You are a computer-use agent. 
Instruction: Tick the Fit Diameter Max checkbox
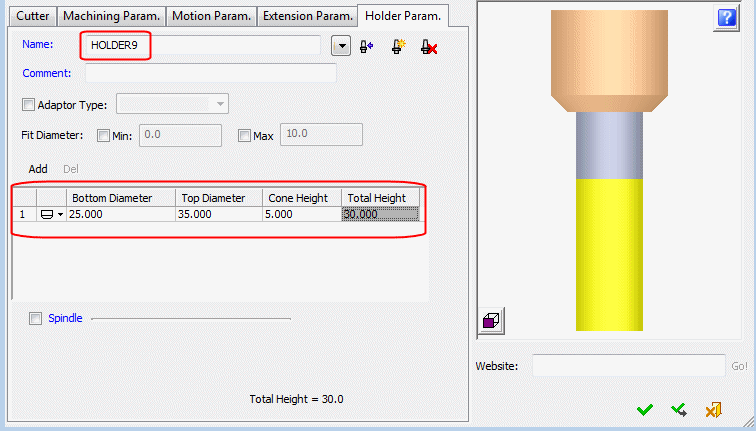coord(244,135)
